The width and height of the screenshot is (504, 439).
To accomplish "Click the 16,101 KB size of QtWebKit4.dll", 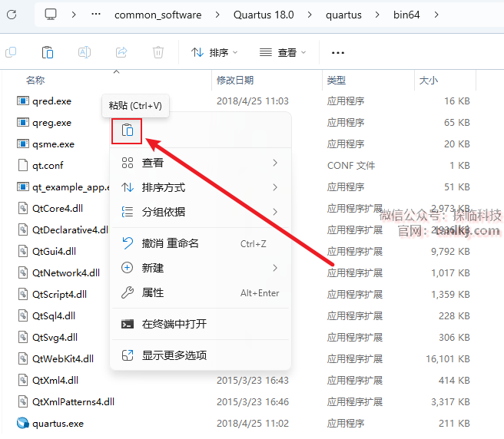I will click(448, 358).
